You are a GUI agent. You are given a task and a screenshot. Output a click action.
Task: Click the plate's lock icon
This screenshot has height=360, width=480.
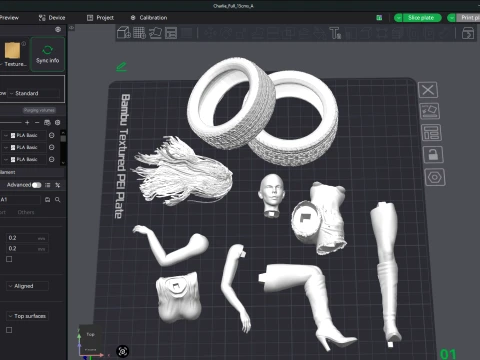433,154
